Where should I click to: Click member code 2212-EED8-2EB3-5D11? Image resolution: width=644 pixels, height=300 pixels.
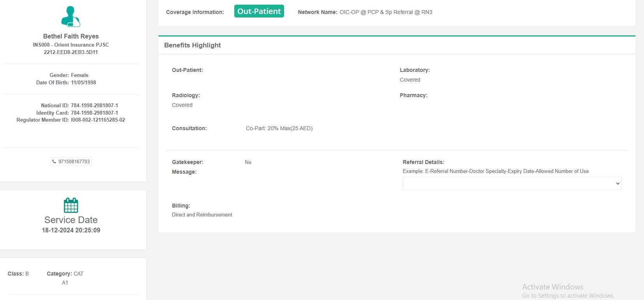pos(71,52)
